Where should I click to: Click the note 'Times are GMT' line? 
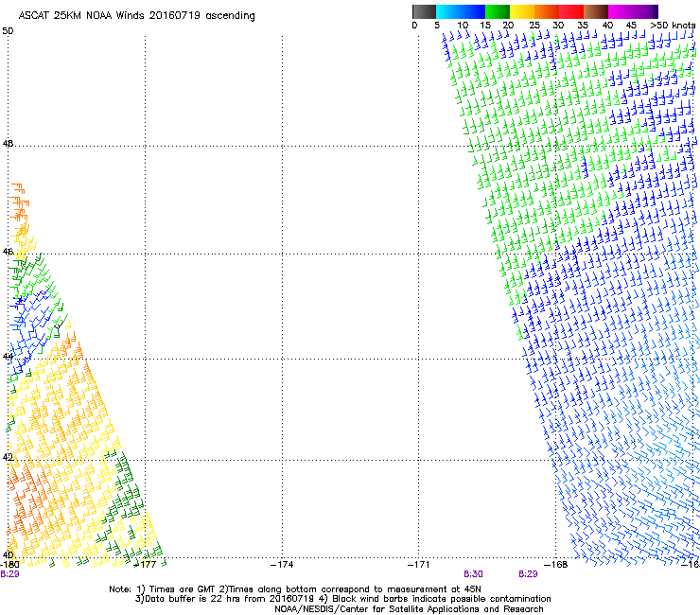click(x=295, y=589)
